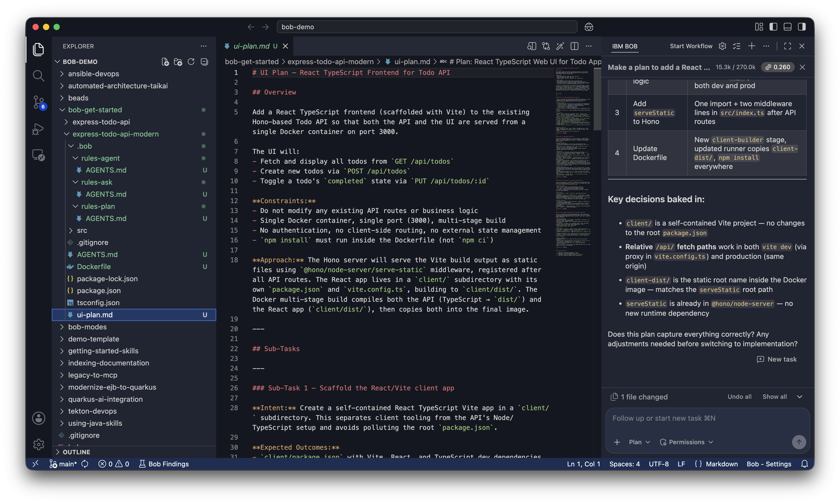Click New File icon in BOB-DEMO header
This screenshot has width=840, height=504.
[x=165, y=62]
